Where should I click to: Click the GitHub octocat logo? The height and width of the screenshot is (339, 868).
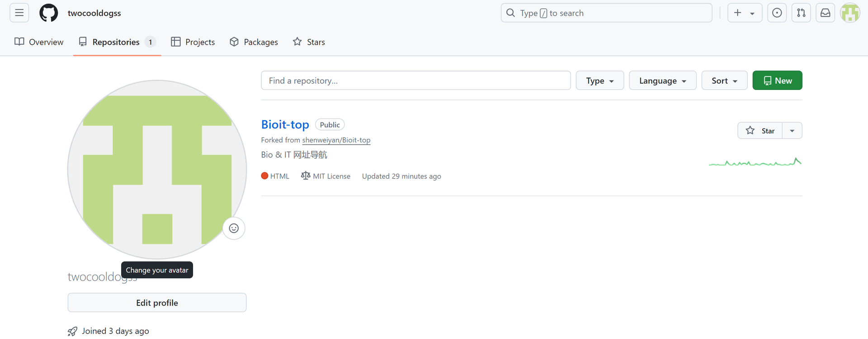pos(49,13)
